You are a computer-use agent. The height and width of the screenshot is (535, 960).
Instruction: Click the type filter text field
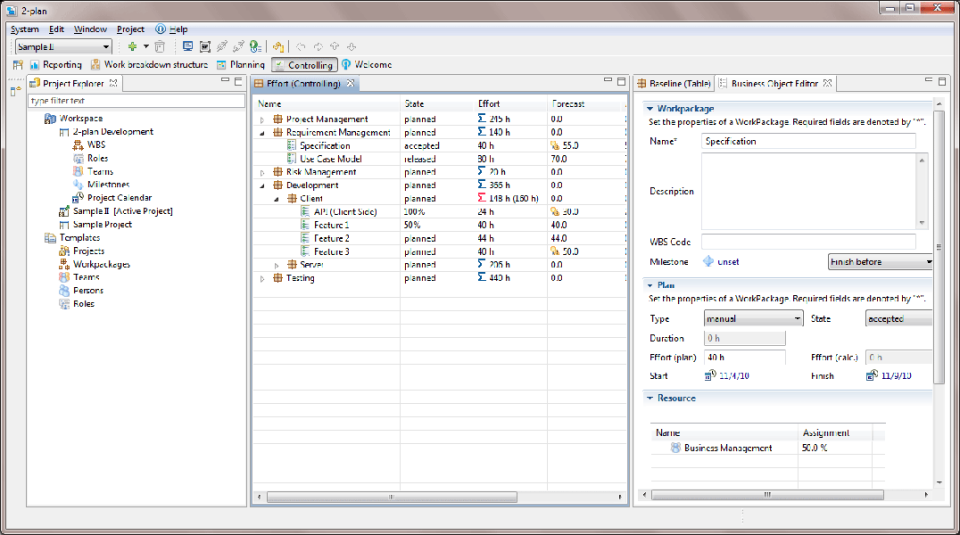[137, 100]
